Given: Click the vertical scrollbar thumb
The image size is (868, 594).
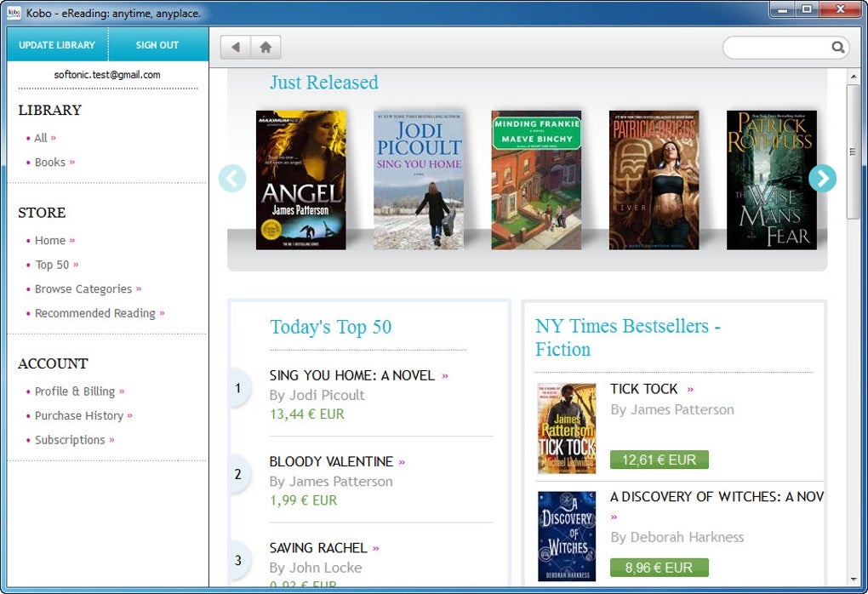Looking at the screenshot, I should pyautogui.click(x=854, y=151).
